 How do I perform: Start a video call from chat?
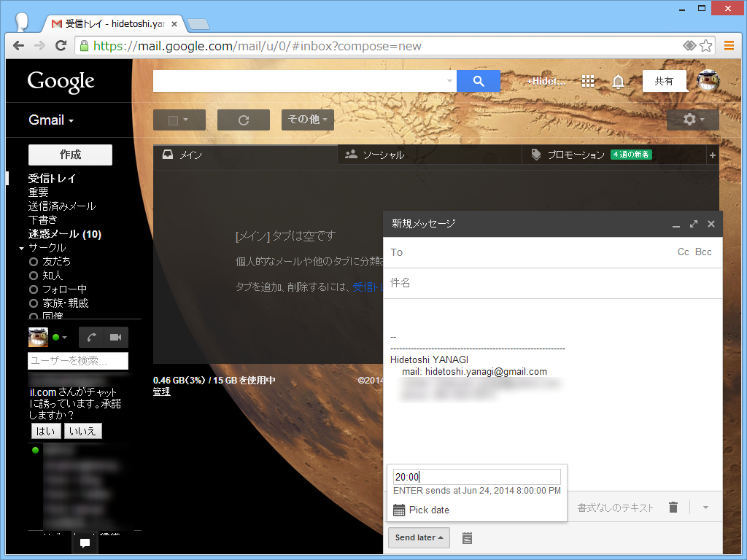pyautogui.click(x=114, y=337)
